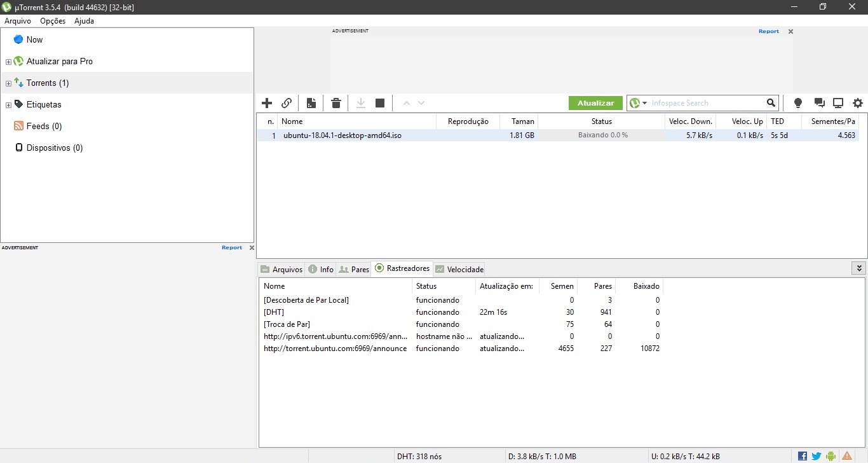Click the green Atualizar button
Image resolution: width=868 pixels, height=463 pixels.
click(x=595, y=103)
